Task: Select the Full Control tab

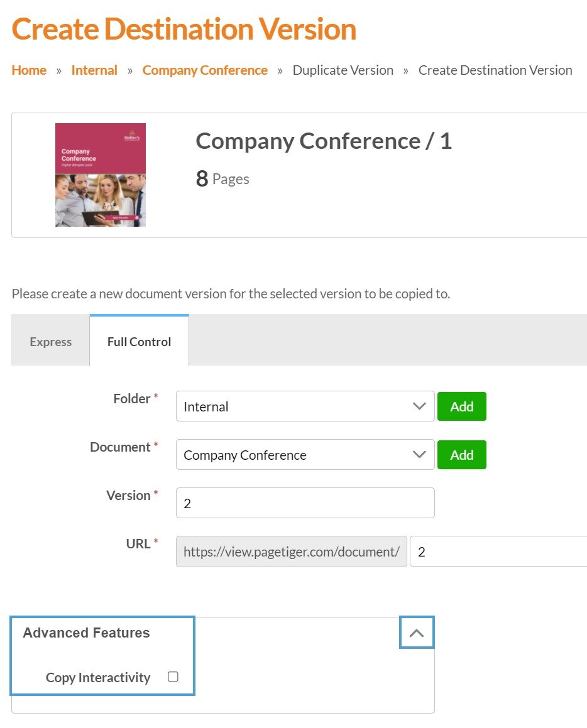Action: coord(139,342)
